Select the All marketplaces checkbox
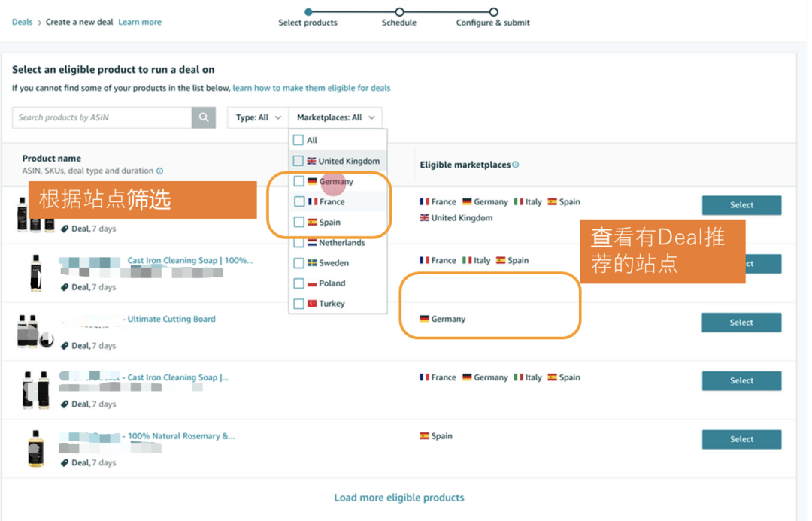The image size is (812, 521). [x=298, y=140]
